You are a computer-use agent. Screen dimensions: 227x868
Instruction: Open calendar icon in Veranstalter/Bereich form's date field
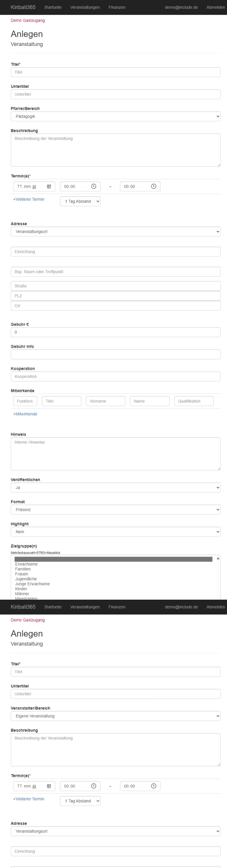49,786
